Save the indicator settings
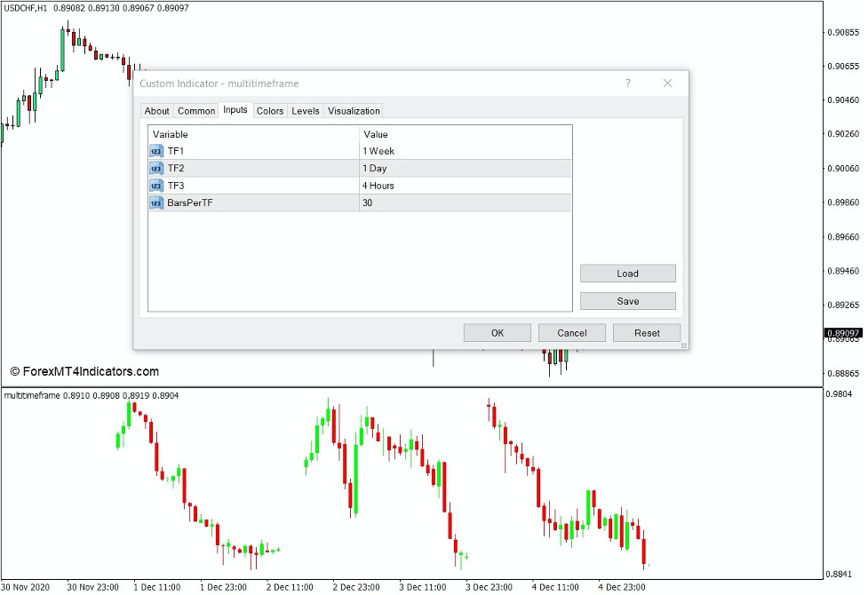 pyautogui.click(x=627, y=300)
